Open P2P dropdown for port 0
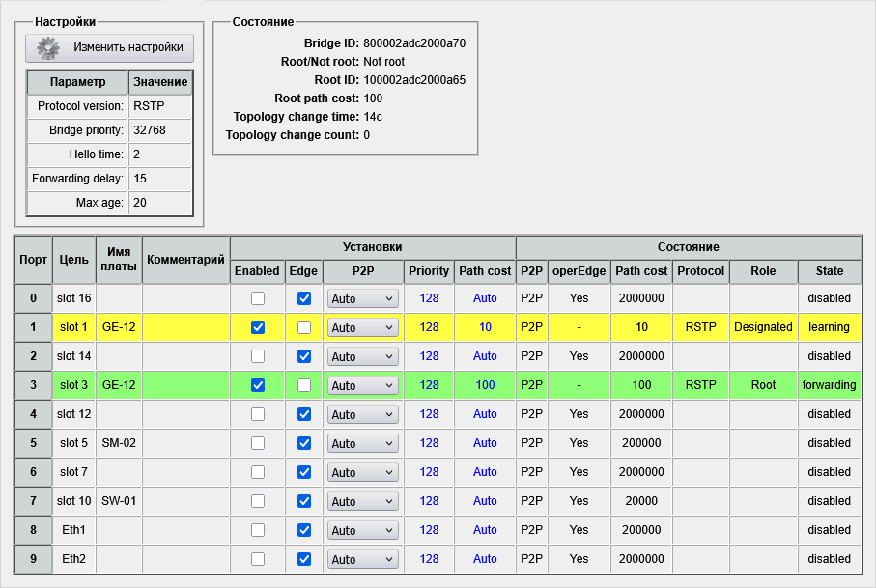876x588 pixels. [362, 298]
